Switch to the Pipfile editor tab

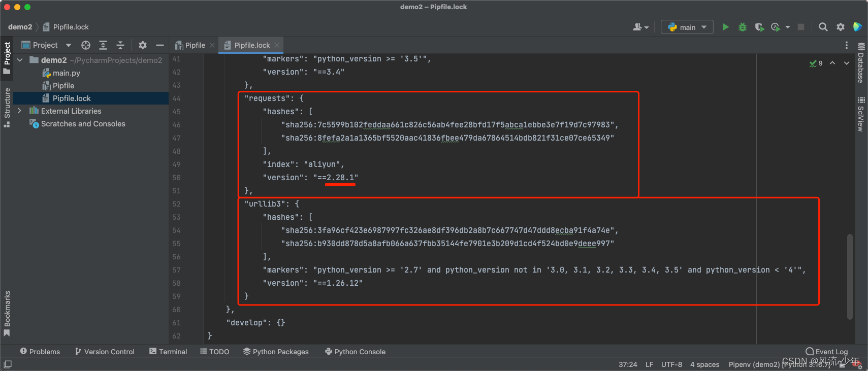point(191,45)
